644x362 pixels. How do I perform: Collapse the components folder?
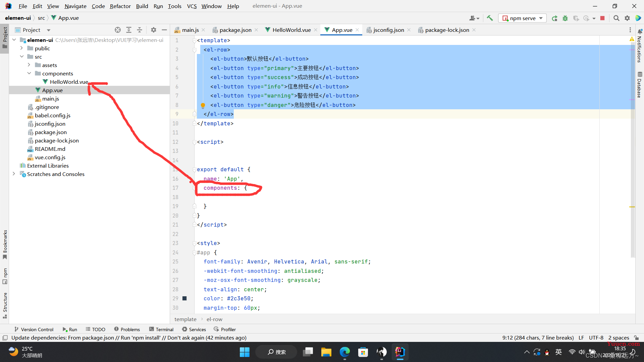point(29,73)
